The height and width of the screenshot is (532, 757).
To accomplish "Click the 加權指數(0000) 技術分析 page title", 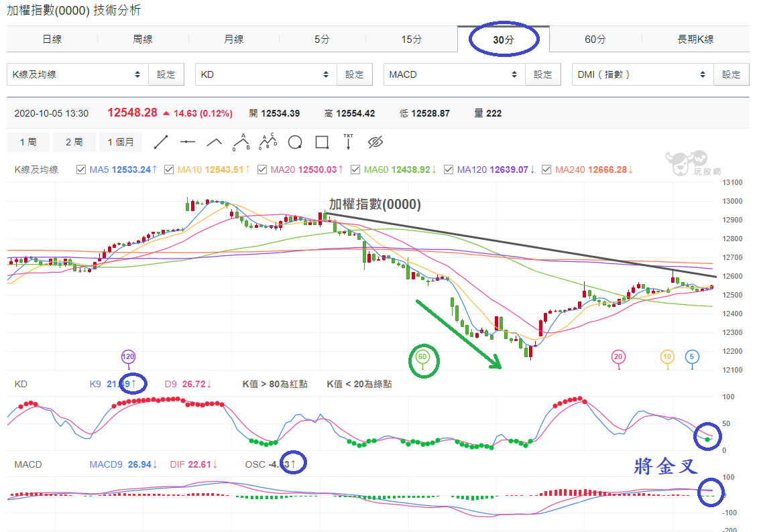I will (x=74, y=10).
